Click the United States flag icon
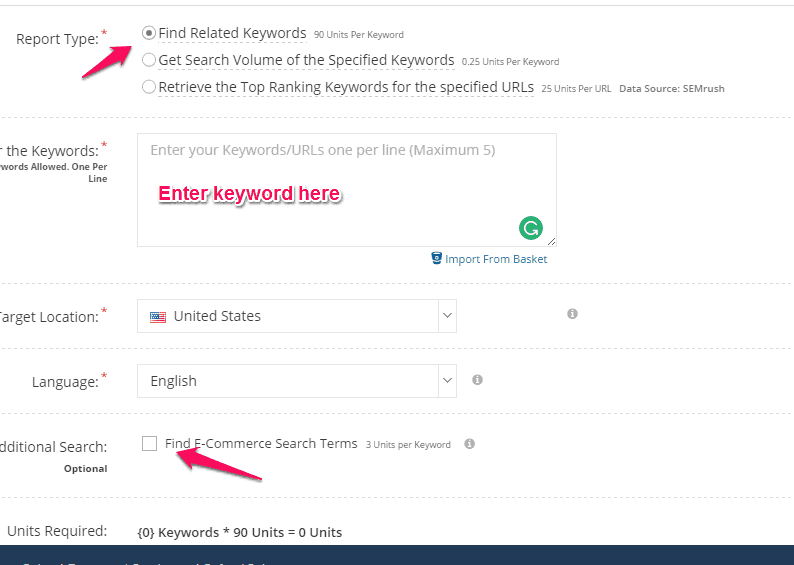Image resolution: width=794 pixels, height=565 pixels. click(x=158, y=317)
